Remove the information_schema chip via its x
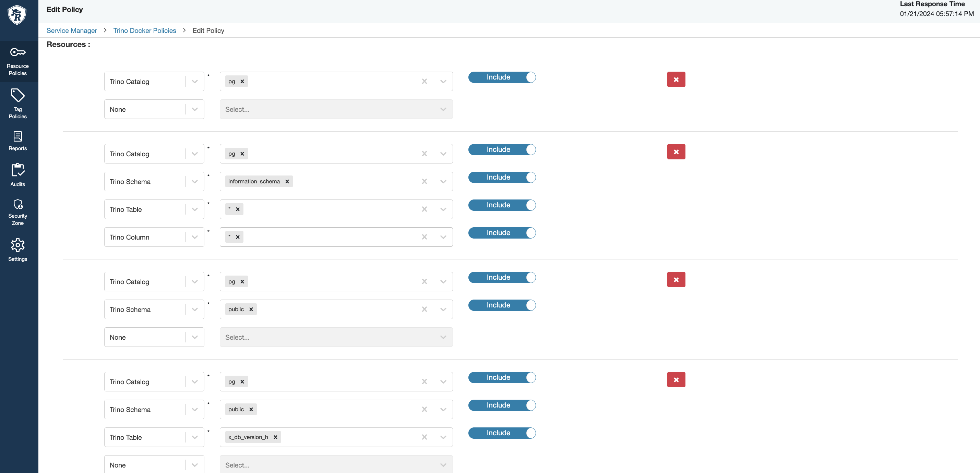The image size is (980, 473). pos(287,182)
